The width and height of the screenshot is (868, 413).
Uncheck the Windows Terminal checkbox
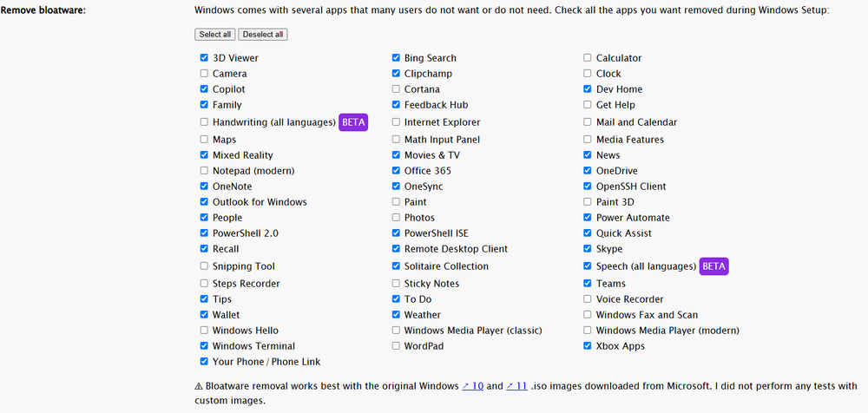(x=204, y=345)
